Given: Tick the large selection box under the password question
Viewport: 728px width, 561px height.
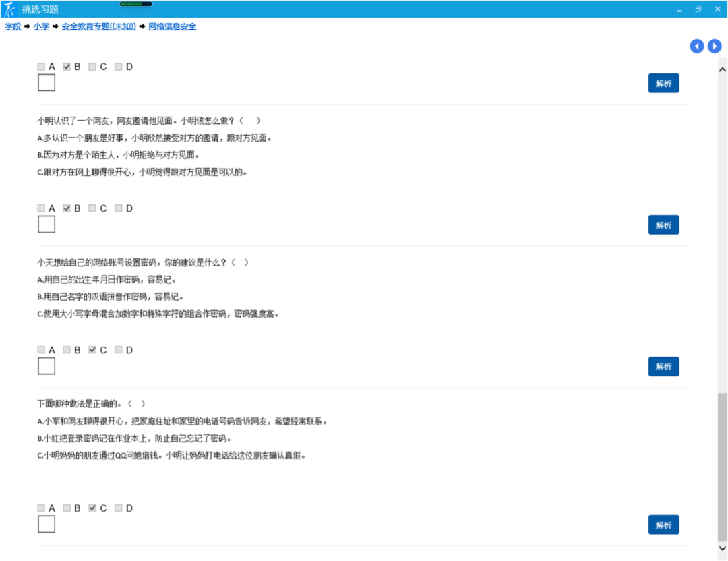Looking at the screenshot, I should (47, 366).
